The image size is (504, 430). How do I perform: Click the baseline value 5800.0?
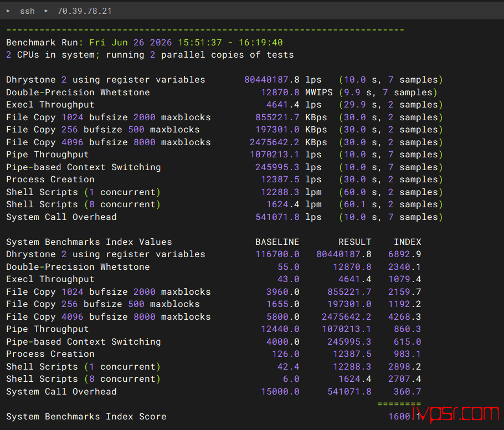[x=283, y=317]
